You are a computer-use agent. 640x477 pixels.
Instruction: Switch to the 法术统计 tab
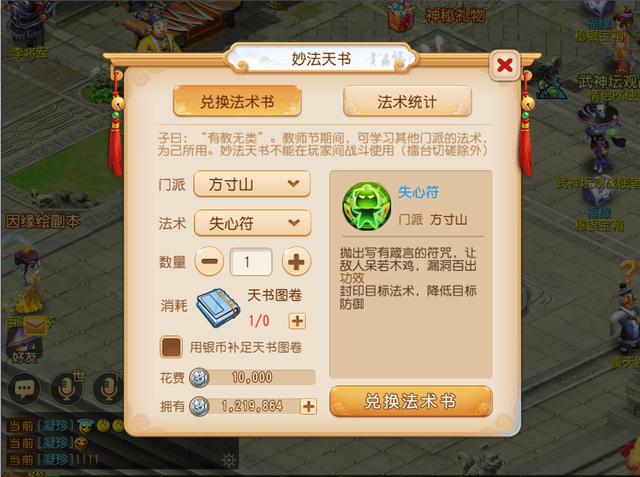click(407, 102)
